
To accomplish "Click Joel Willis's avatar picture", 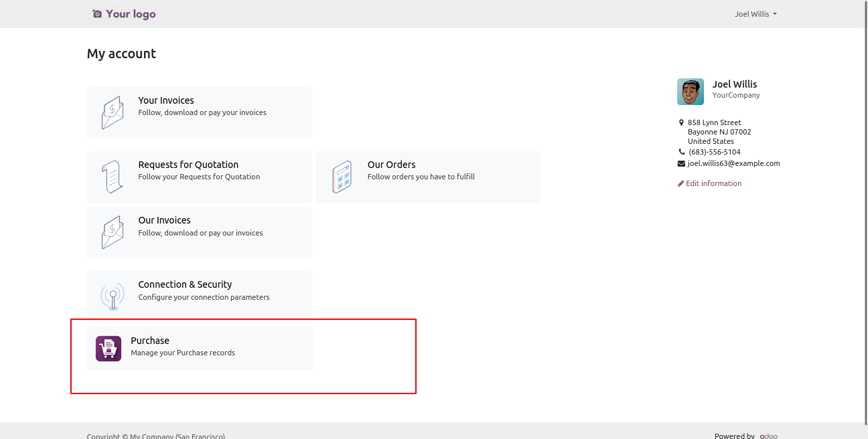I will pyautogui.click(x=691, y=92).
